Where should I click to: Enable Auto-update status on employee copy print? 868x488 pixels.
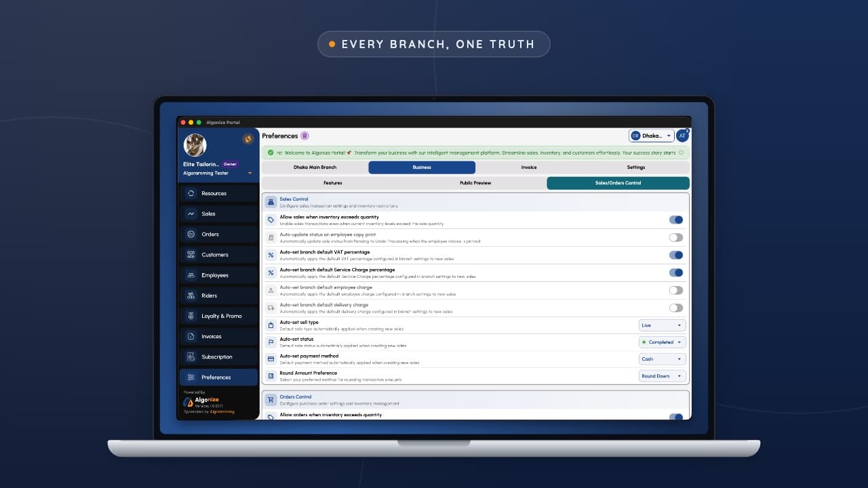tap(676, 237)
